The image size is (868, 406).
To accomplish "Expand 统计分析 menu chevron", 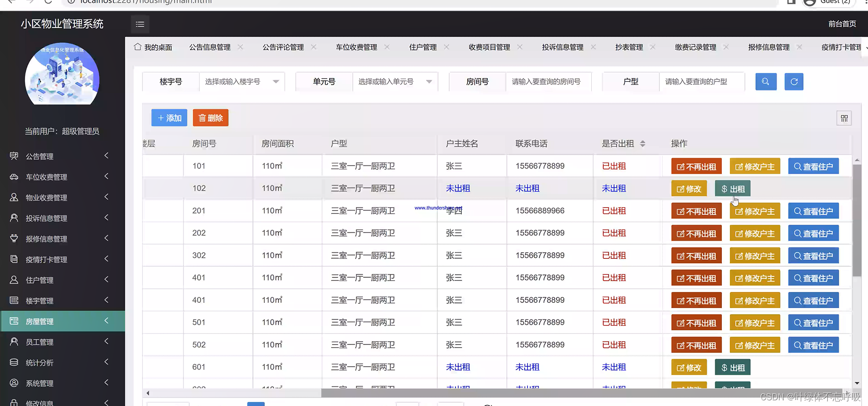I will tap(106, 362).
